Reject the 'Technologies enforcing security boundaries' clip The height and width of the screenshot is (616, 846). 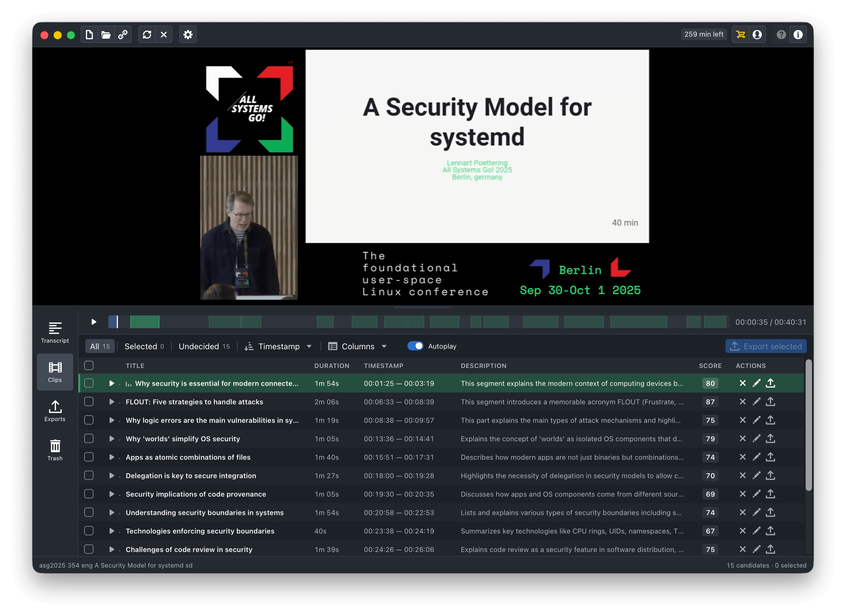[x=743, y=531]
